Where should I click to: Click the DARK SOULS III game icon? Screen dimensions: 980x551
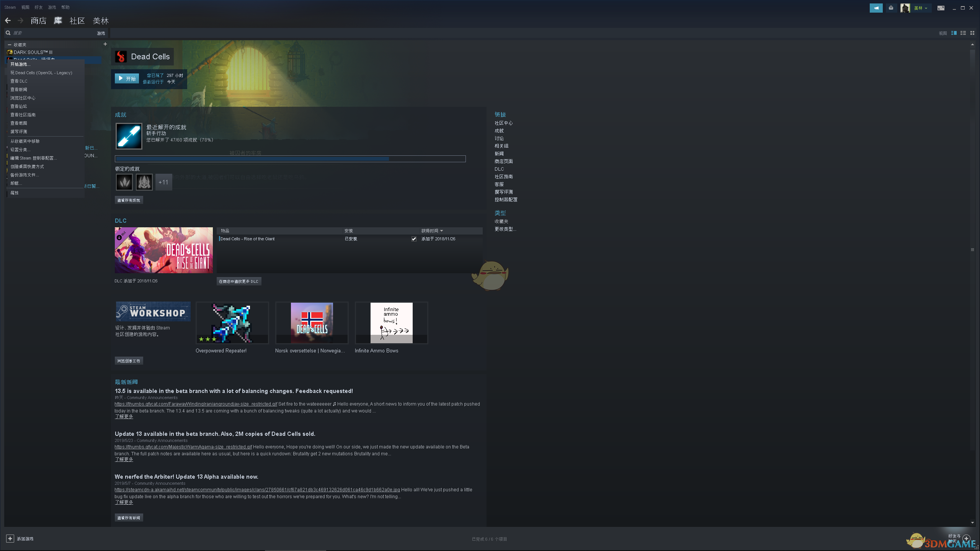pos(10,52)
